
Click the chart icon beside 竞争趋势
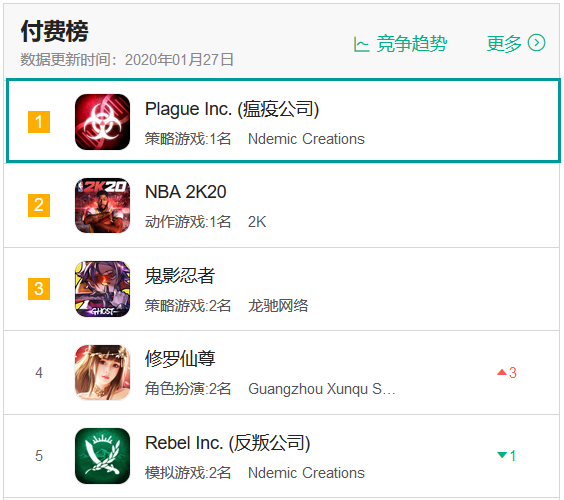(361, 44)
